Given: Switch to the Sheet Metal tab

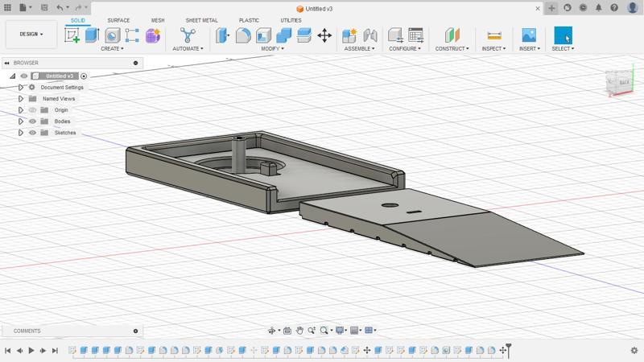Looking at the screenshot, I should pos(201,20).
